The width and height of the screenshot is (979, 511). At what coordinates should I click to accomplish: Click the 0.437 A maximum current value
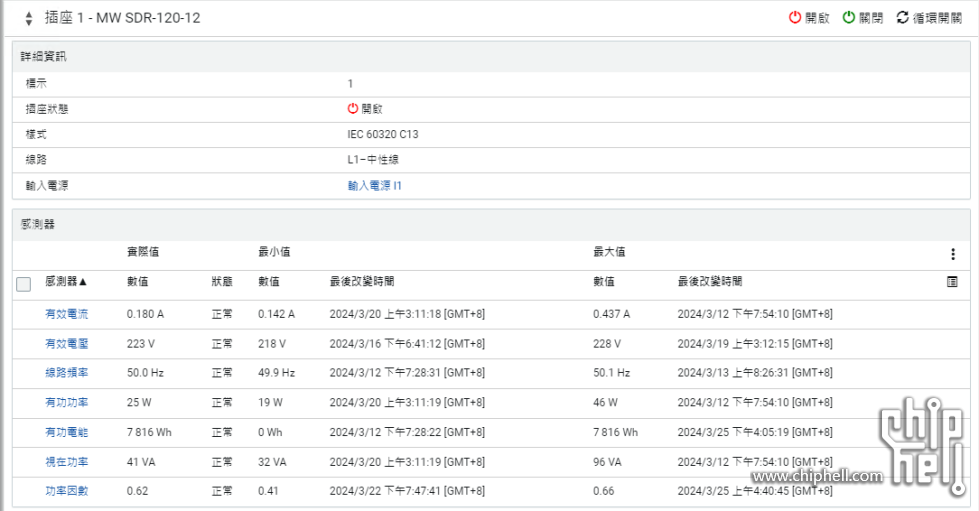612,314
